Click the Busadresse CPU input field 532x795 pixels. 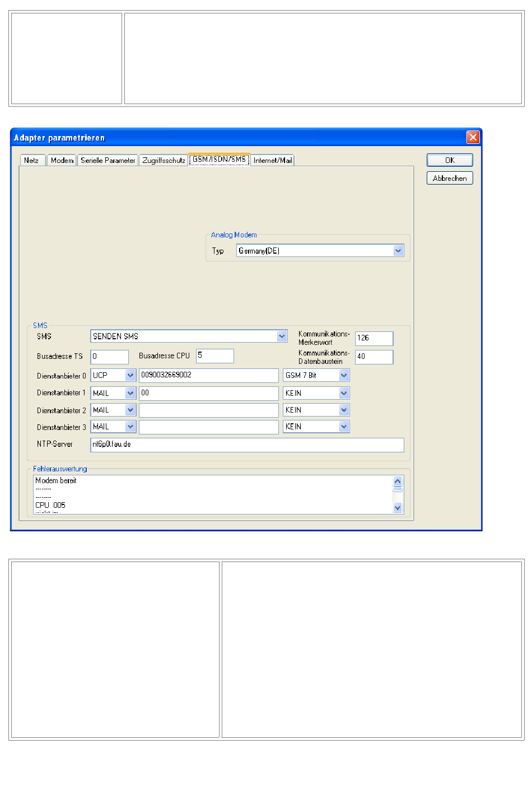[215, 356]
